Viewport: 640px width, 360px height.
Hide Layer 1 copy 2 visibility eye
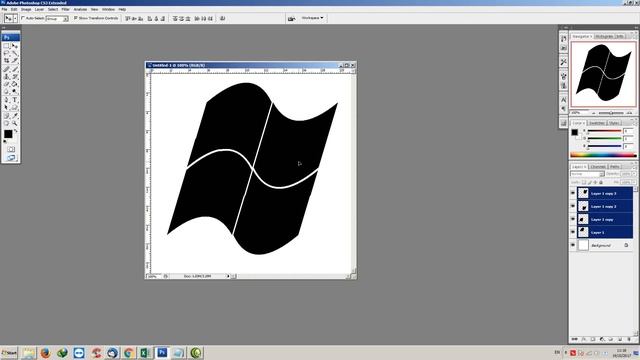tap(573, 206)
